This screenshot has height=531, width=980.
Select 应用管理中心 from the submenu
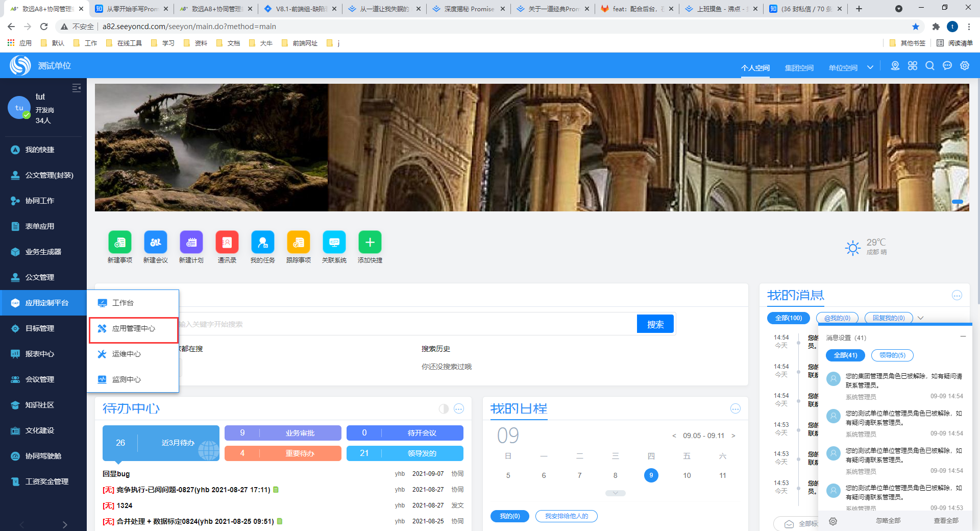[133, 329]
